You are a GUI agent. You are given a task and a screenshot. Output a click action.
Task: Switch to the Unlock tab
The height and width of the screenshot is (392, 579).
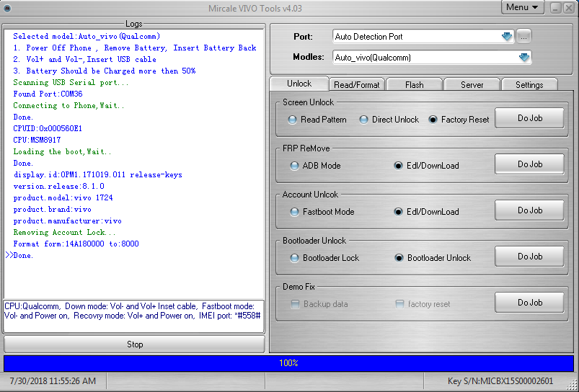point(299,84)
